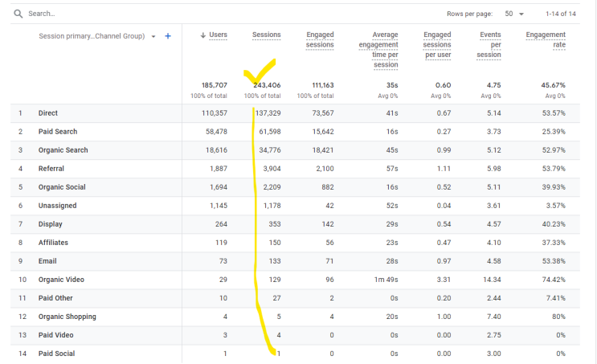Select the Paid Video row label
597x364 pixels.
point(56,335)
